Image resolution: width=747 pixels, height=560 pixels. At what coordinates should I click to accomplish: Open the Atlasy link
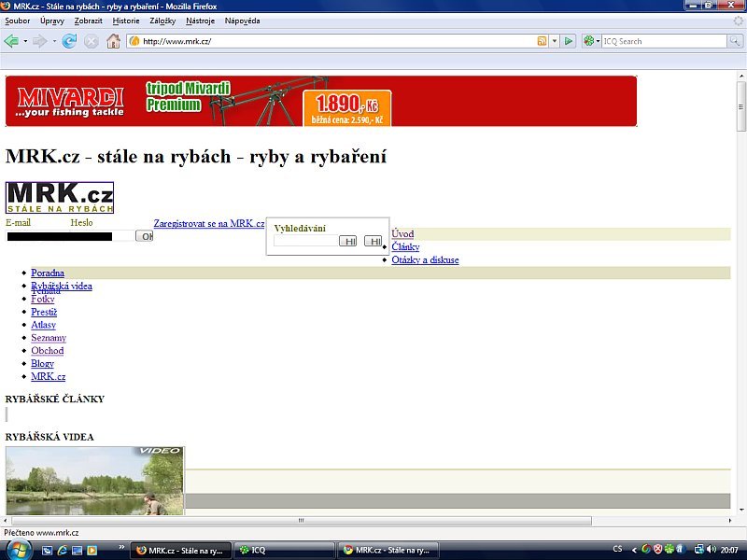[43, 325]
